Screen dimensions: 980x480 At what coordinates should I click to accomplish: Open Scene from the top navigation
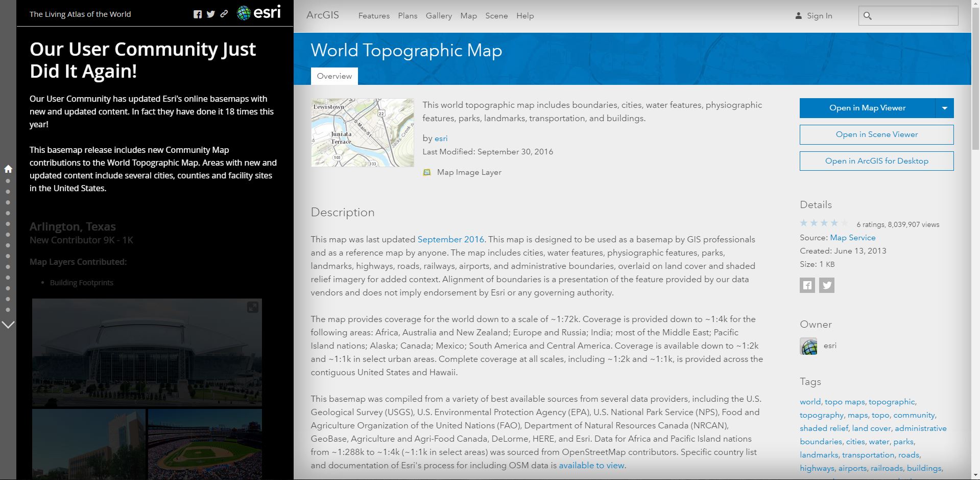coord(496,16)
